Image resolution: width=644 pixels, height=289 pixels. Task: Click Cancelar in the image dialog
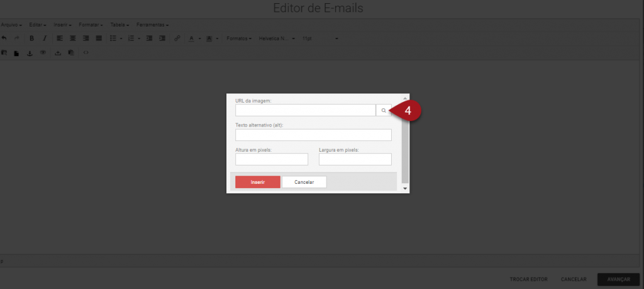(304, 182)
